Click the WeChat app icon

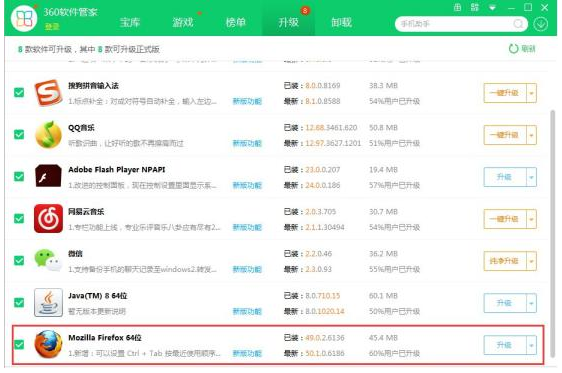[x=48, y=260]
